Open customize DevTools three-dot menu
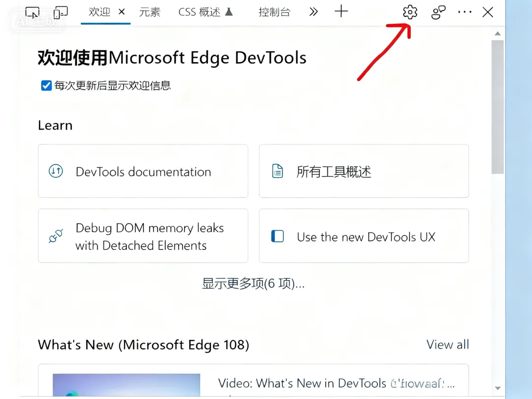 point(465,12)
